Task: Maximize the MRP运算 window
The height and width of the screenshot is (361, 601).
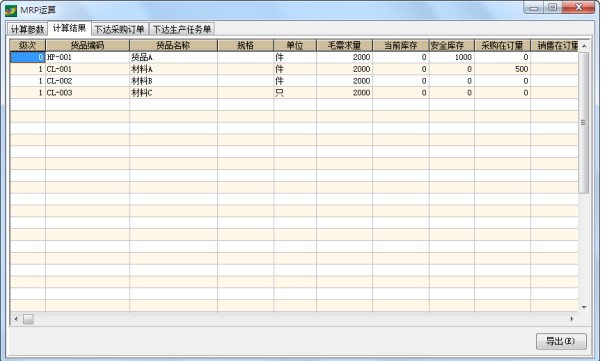Action: coord(553,7)
